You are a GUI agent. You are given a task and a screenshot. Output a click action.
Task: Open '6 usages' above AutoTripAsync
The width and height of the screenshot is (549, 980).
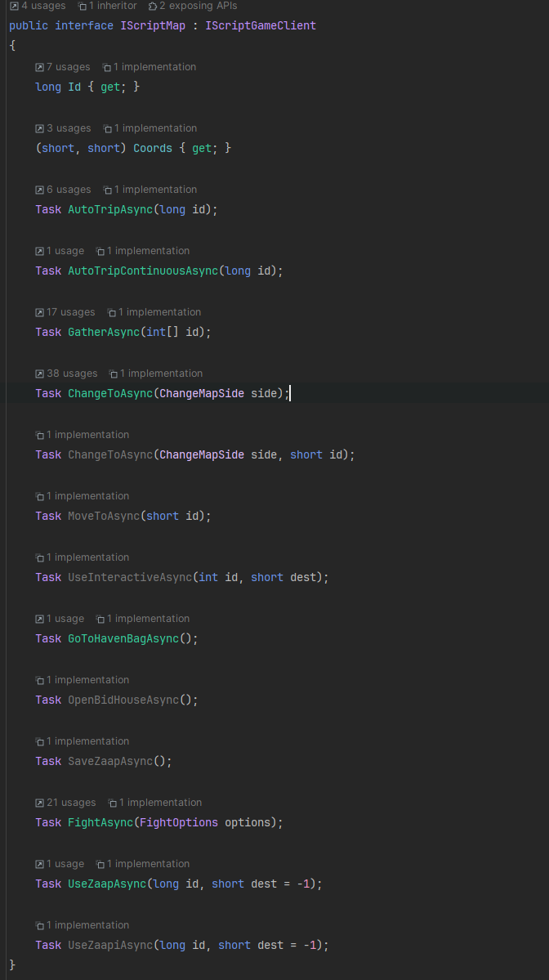pos(69,190)
